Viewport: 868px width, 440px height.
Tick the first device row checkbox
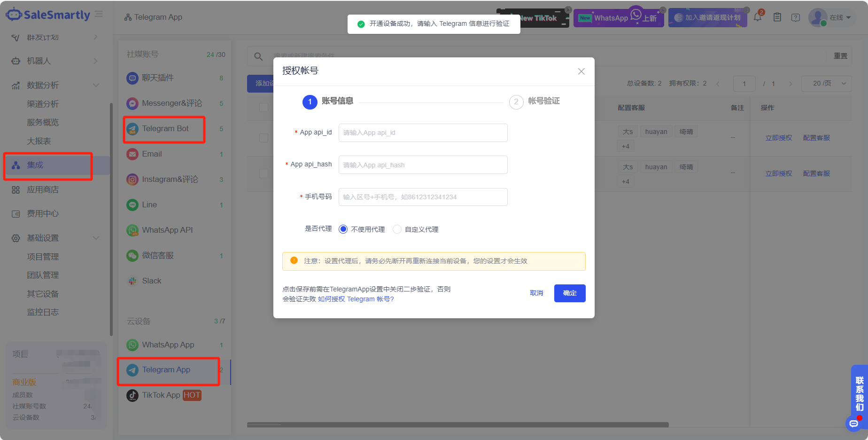coord(264,138)
